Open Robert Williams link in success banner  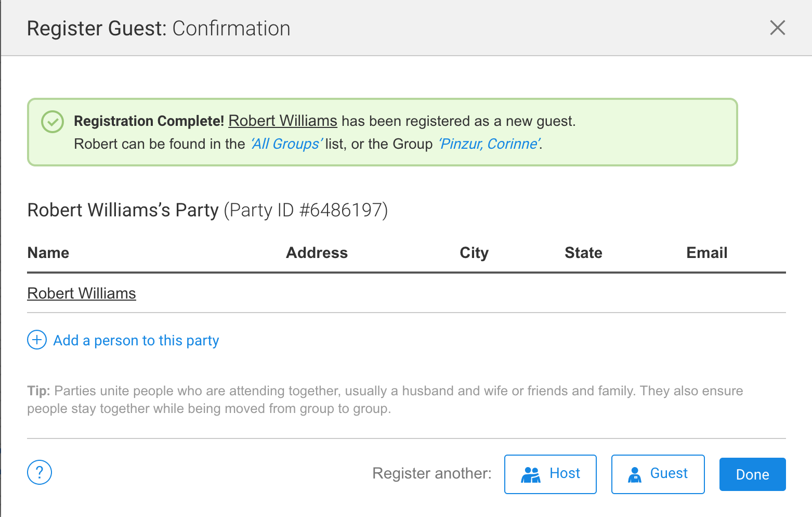pyautogui.click(x=283, y=121)
